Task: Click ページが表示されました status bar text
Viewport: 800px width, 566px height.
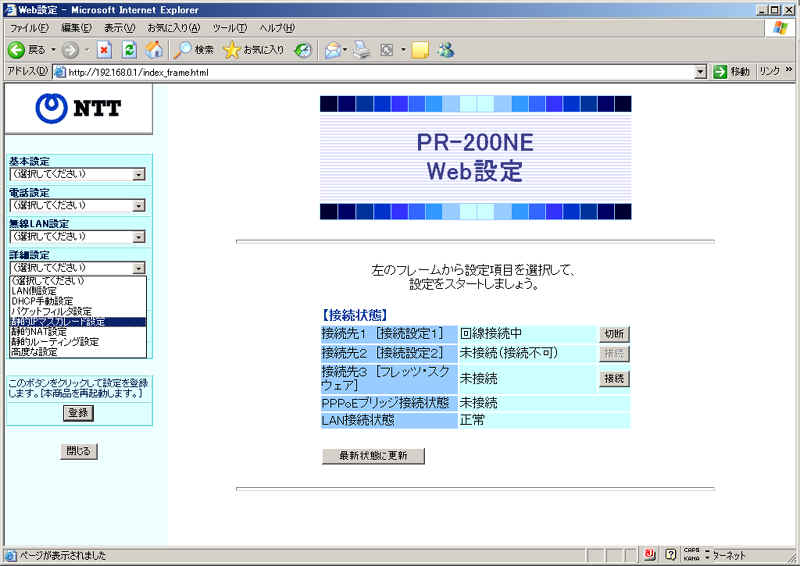Action: tap(62, 555)
